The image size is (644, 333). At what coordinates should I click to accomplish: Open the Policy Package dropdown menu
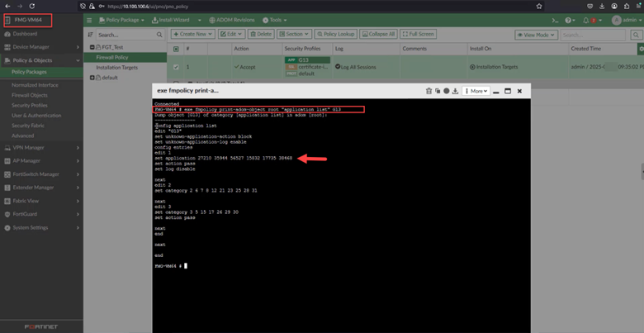pyautogui.click(x=121, y=20)
